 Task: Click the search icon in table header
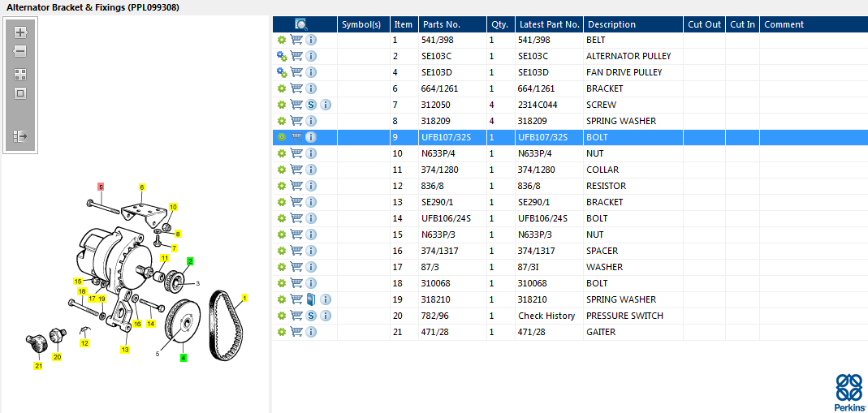[301, 24]
